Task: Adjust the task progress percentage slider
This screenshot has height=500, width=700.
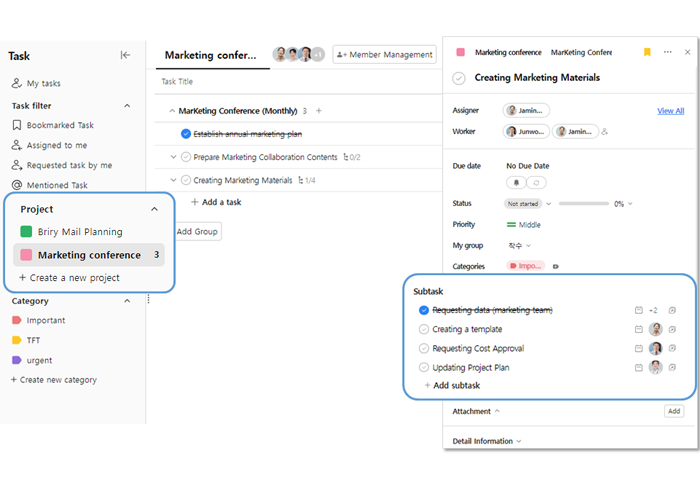Action: click(x=584, y=204)
